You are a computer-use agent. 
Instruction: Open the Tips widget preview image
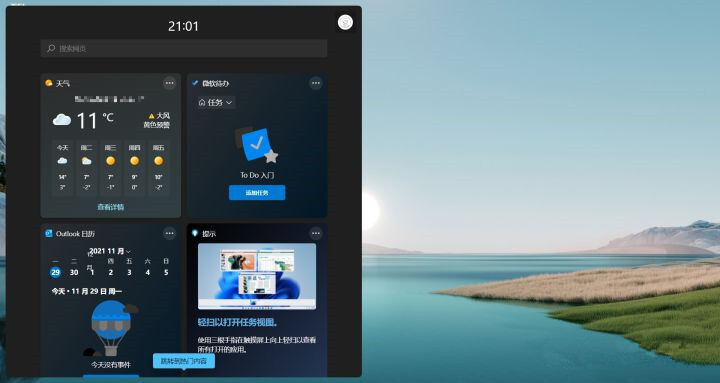(x=257, y=276)
